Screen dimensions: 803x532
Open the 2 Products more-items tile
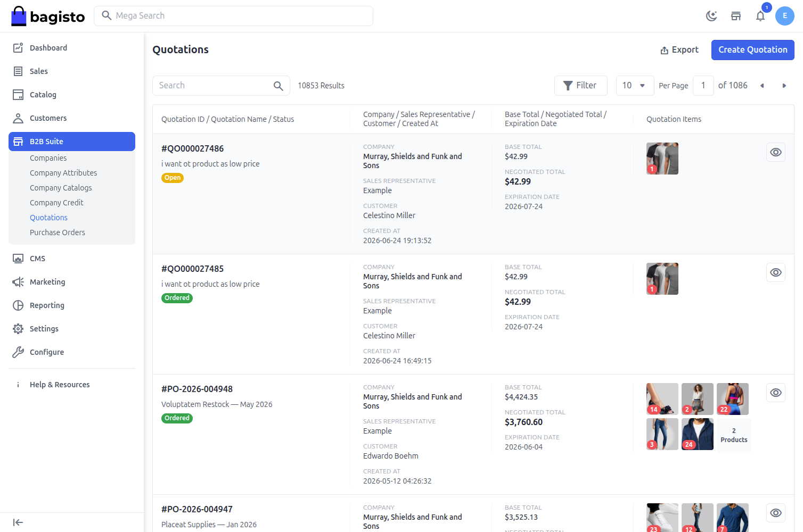pos(734,435)
